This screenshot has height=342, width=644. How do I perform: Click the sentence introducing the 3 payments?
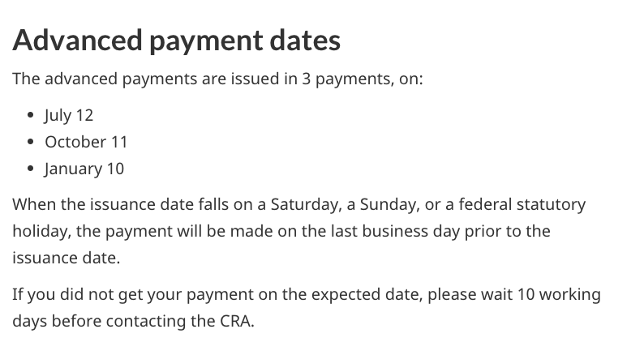[x=217, y=81]
